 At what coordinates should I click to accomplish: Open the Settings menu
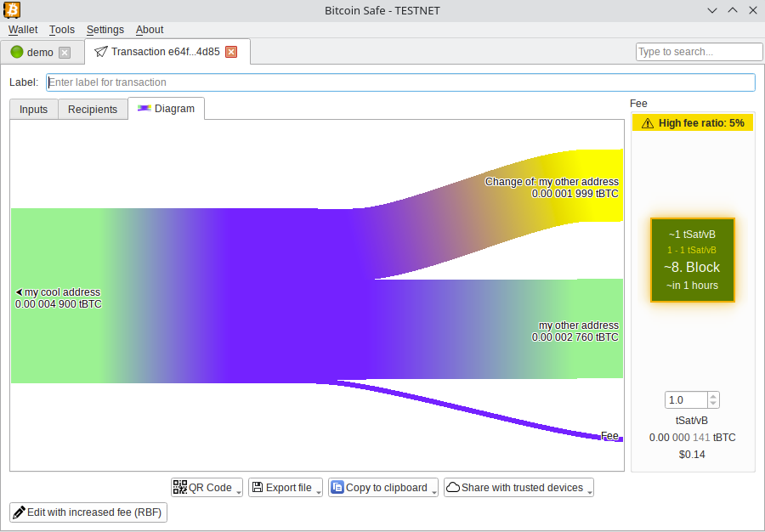105,29
